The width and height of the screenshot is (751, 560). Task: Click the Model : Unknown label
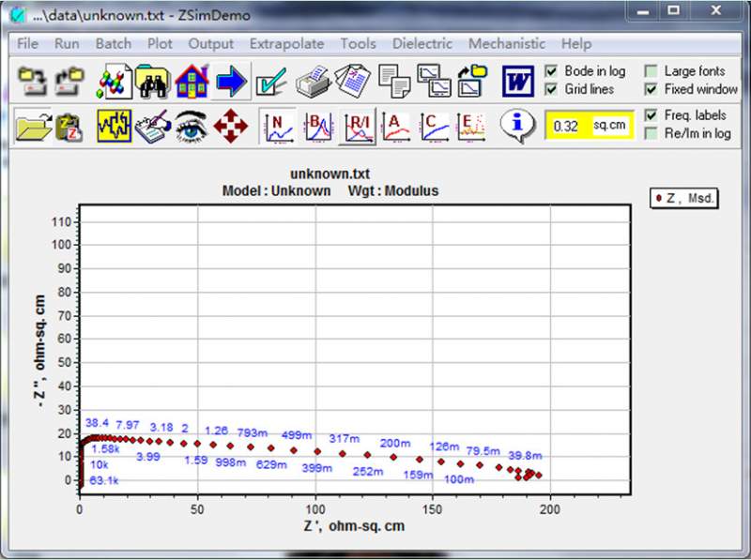coord(276,190)
